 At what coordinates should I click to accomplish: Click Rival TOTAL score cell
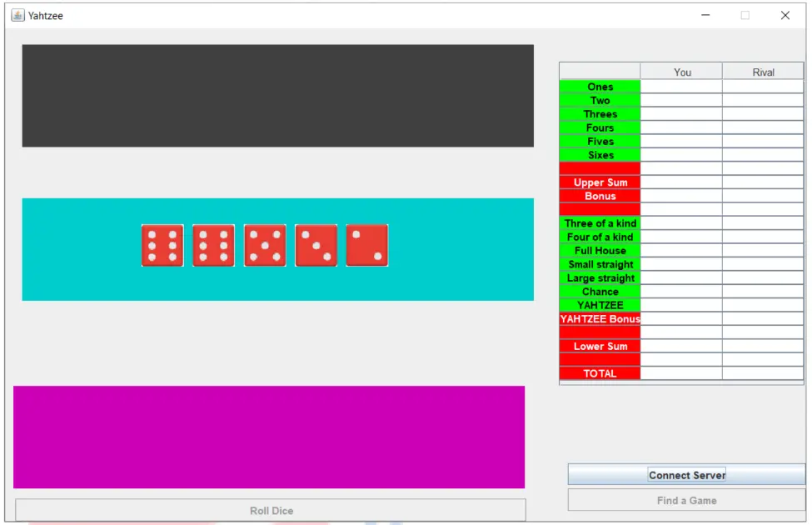coord(764,373)
